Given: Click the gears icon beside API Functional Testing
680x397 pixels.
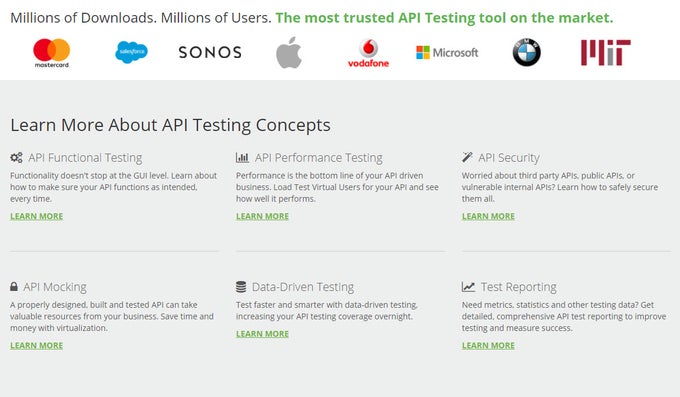Looking at the screenshot, I should [16, 157].
